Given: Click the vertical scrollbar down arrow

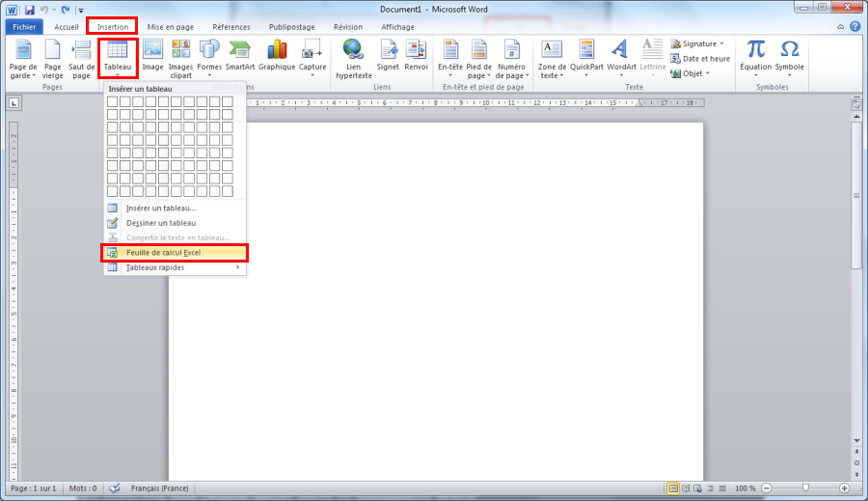Looking at the screenshot, I should tap(856, 440).
